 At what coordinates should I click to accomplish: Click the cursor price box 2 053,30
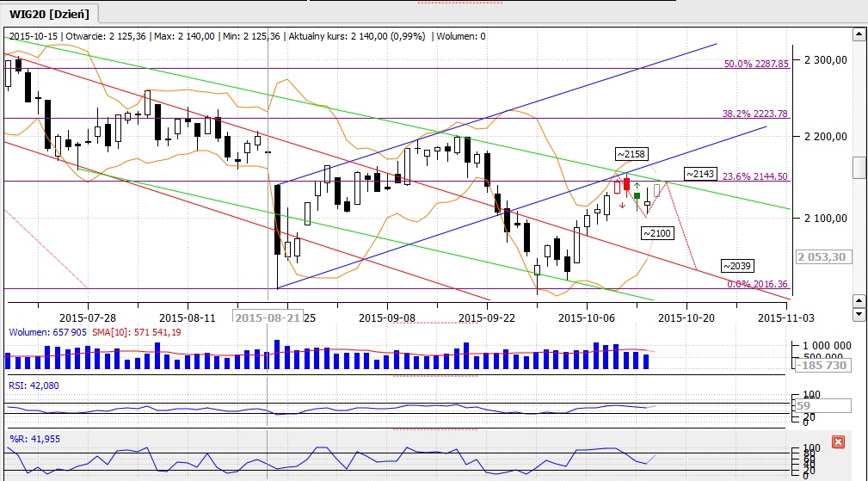(x=822, y=256)
